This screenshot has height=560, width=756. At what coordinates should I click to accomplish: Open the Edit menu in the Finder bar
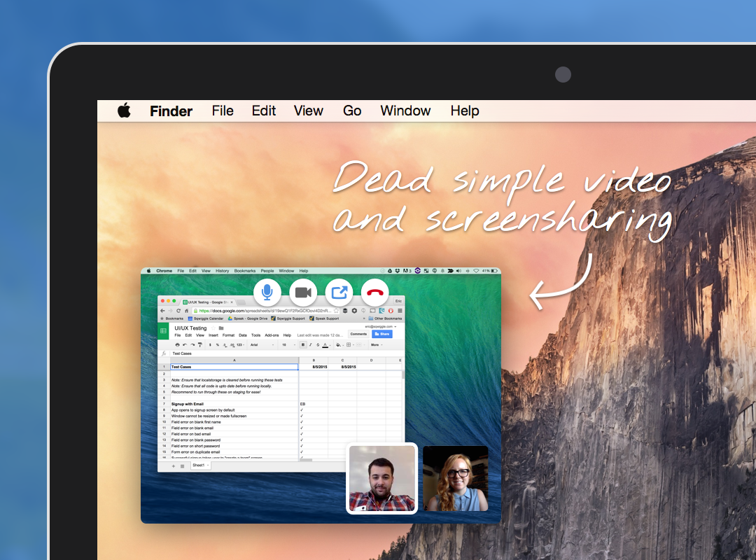264,111
